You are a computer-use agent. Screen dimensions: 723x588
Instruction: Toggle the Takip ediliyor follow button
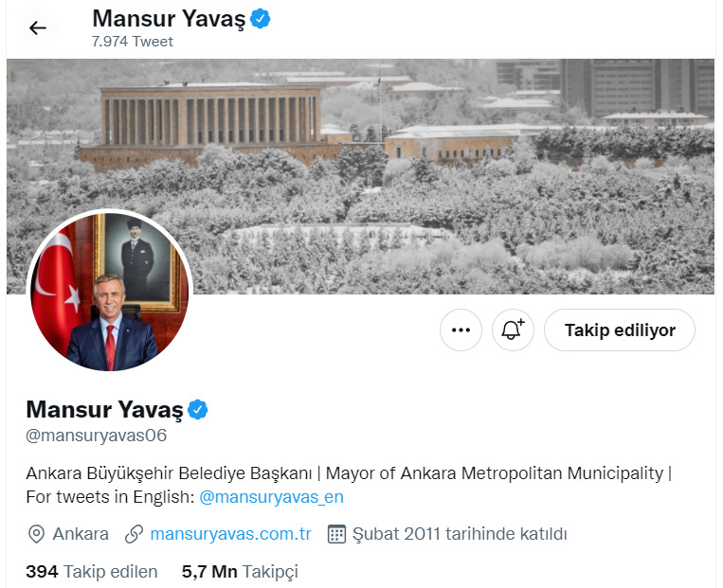[620, 330]
